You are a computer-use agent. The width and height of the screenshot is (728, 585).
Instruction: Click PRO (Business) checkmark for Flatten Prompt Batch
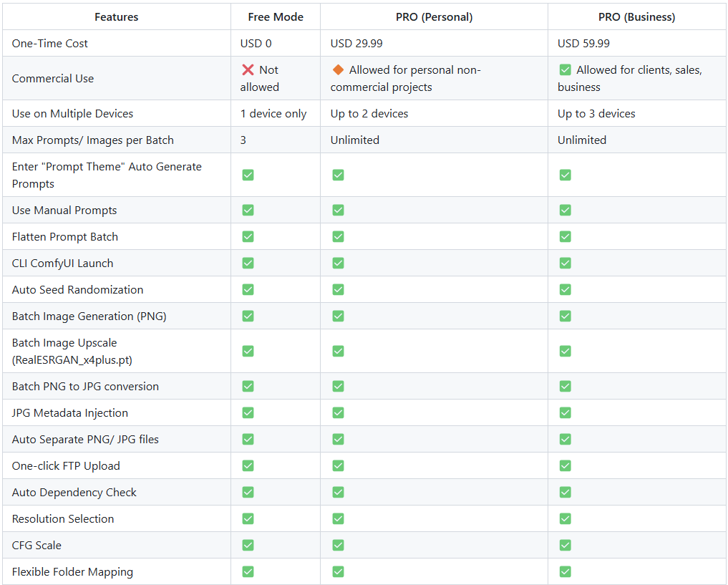click(565, 237)
